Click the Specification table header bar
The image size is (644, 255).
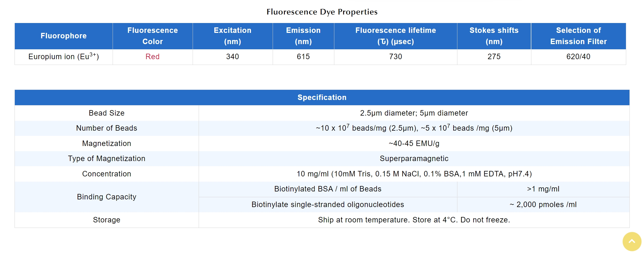[322, 98]
